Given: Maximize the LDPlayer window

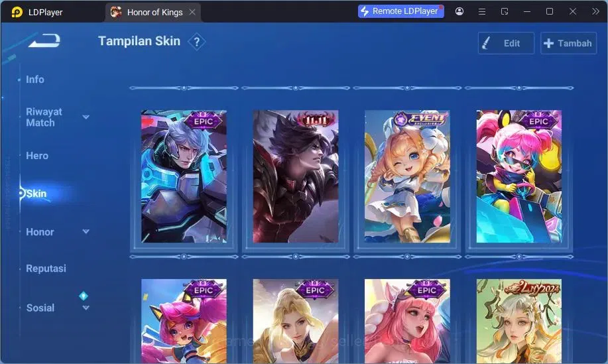Looking at the screenshot, I should [x=550, y=11].
